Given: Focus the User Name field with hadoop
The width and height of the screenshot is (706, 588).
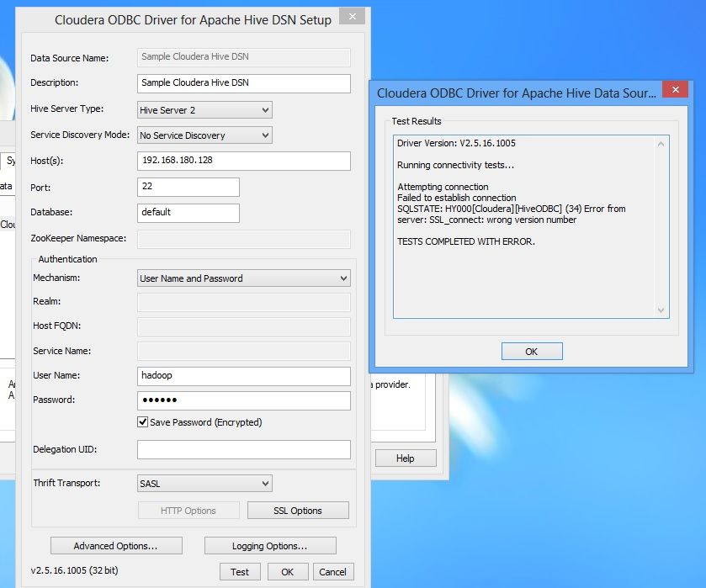Looking at the screenshot, I should (243, 376).
